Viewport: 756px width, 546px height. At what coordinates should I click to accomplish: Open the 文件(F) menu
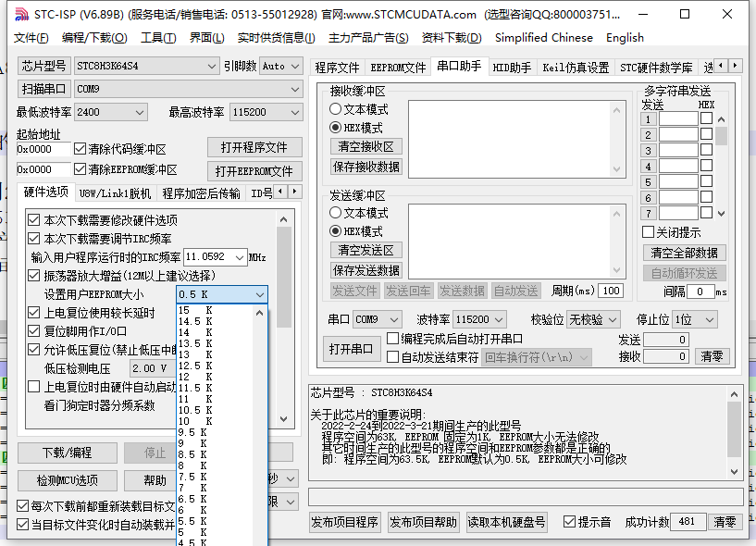click(31, 38)
